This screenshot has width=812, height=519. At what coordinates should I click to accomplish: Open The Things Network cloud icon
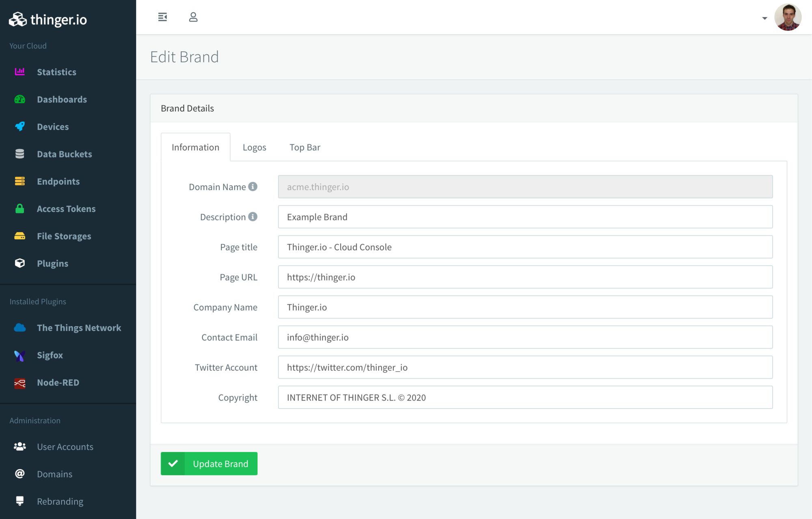(x=19, y=327)
